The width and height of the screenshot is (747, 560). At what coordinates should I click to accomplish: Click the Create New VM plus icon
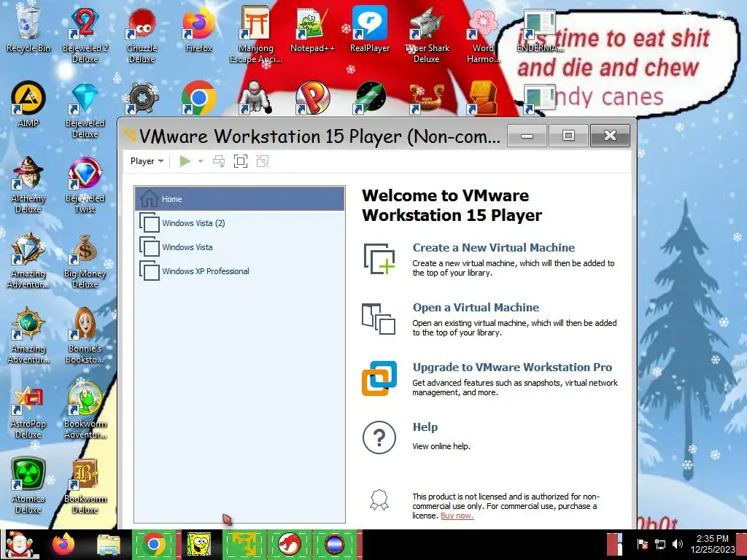(379, 259)
